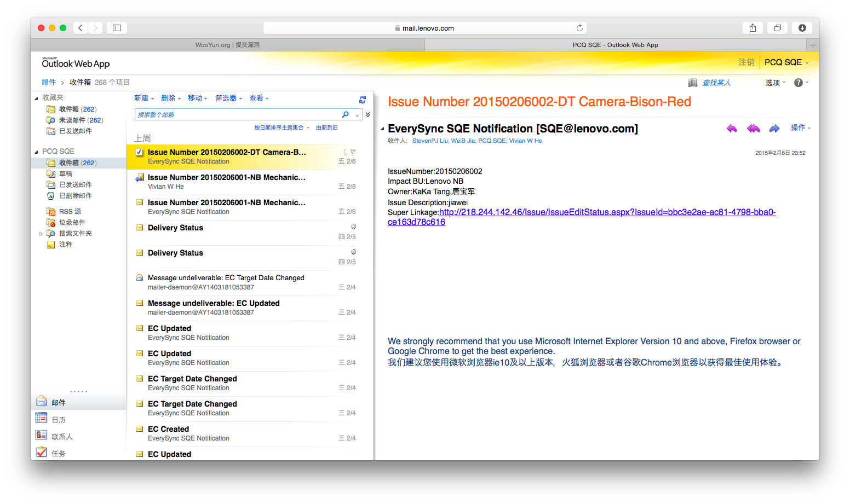
Task: Uncheck the Issue Number 20150206002 message checkbox
Action: 139,152
